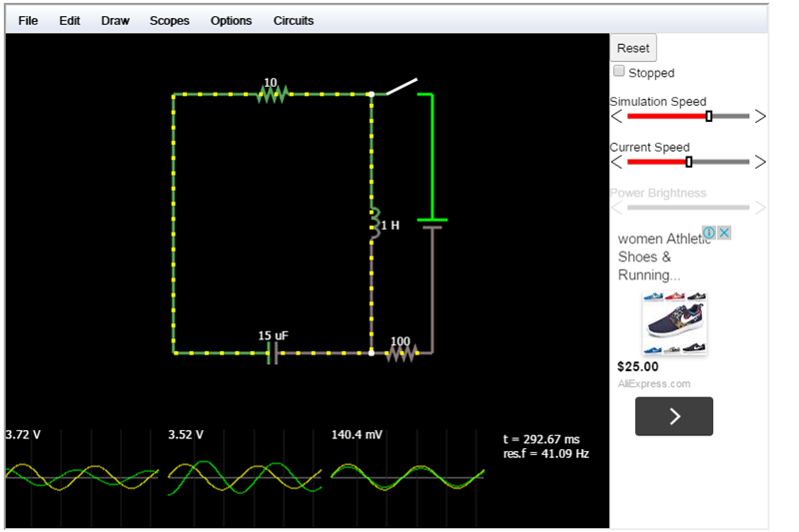Click the Current Speed right arrow
Image resolution: width=799 pixels, height=532 pixels.
(760, 162)
